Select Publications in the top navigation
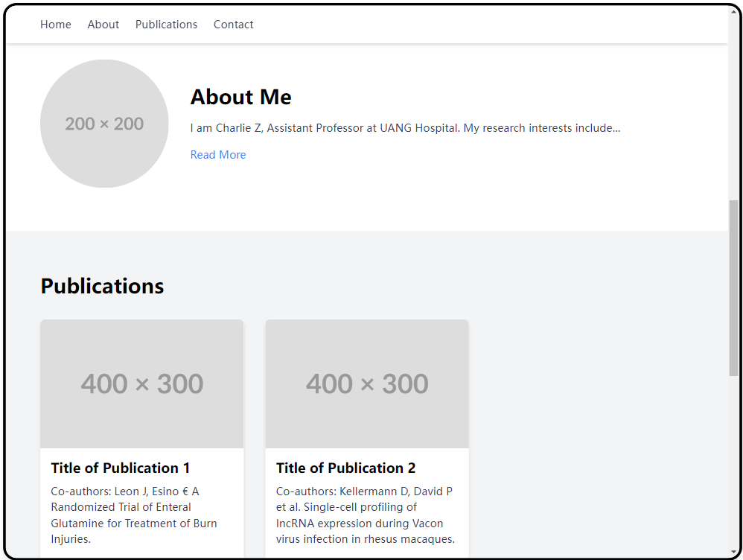The image size is (743, 560). [x=166, y=24]
